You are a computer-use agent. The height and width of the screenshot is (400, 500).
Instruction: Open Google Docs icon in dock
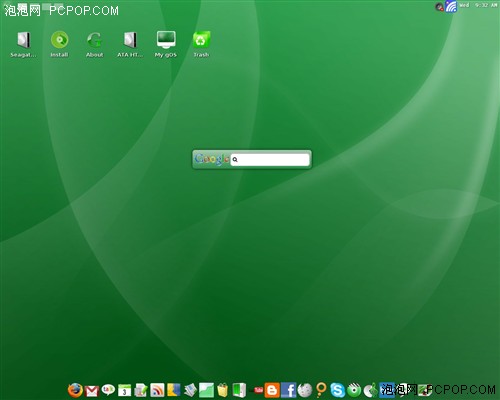[x=141, y=390]
